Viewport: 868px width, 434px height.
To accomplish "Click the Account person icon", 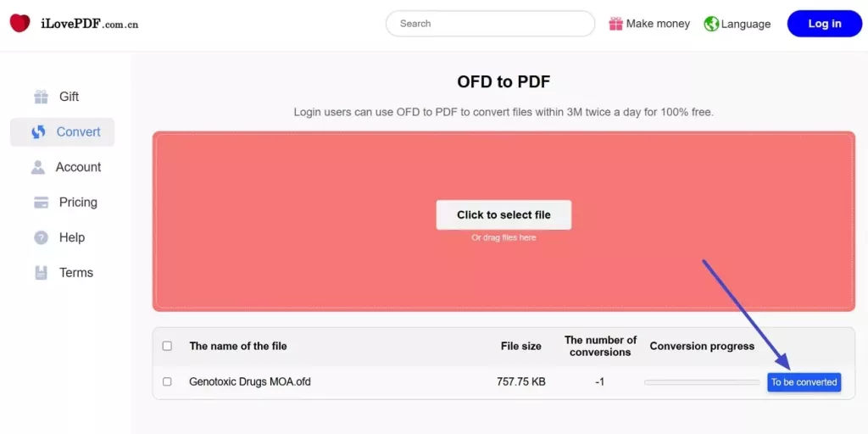I will 38,167.
